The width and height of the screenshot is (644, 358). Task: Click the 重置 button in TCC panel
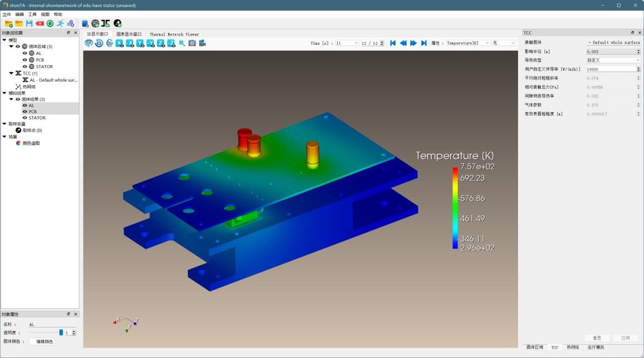[597, 338]
